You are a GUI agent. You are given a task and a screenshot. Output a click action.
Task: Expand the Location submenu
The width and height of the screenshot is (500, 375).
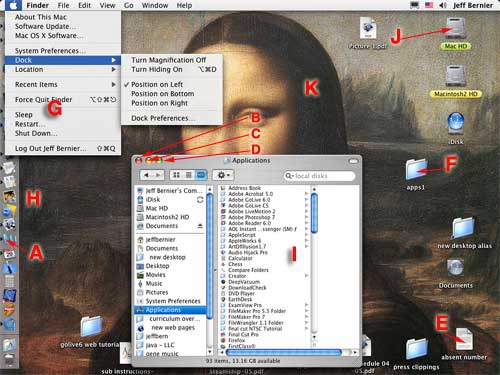click(x=63, y=69)
